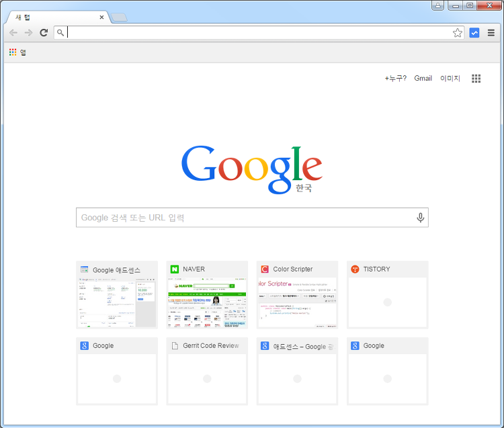Click the orange TISTORY favicon
This screenshot has width=504, height=428.
tap(355, 269)
